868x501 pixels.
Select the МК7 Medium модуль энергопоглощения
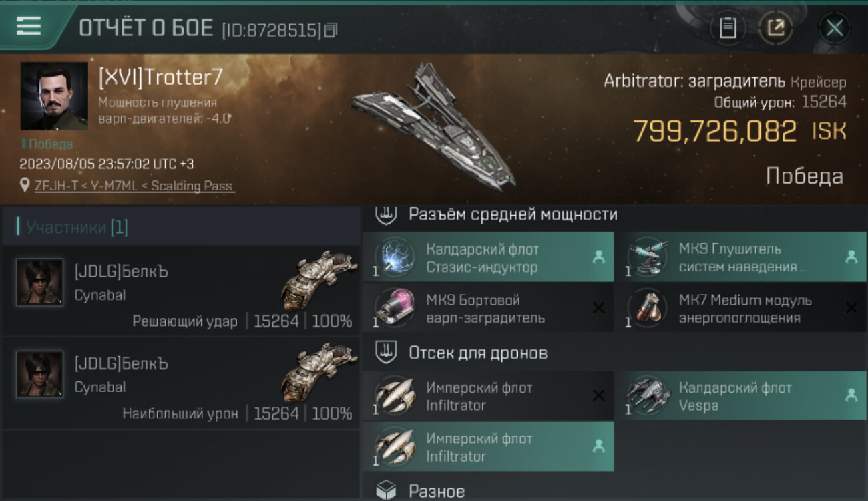tap(741, 308)
